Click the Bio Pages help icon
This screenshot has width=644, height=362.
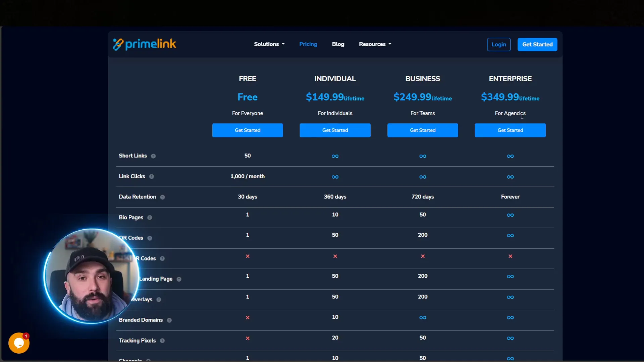click(x=150, y=218)
